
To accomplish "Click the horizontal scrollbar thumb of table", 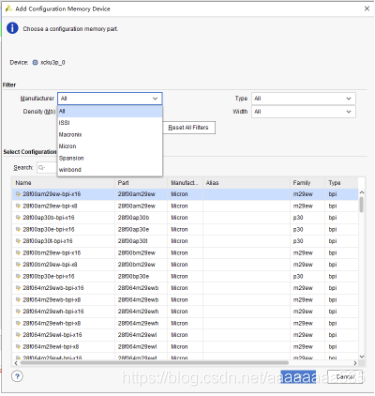I will click(x=155, y=362).
